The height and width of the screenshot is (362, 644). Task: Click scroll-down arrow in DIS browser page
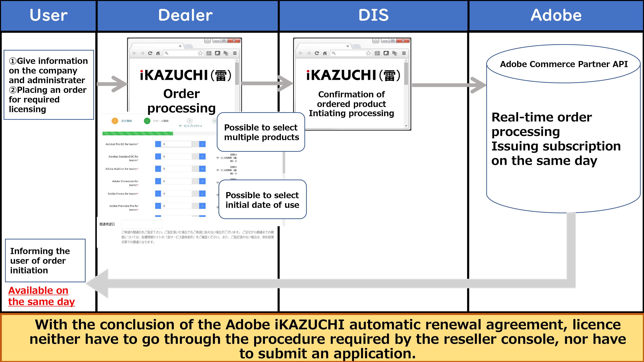click(x=406, y=126)
